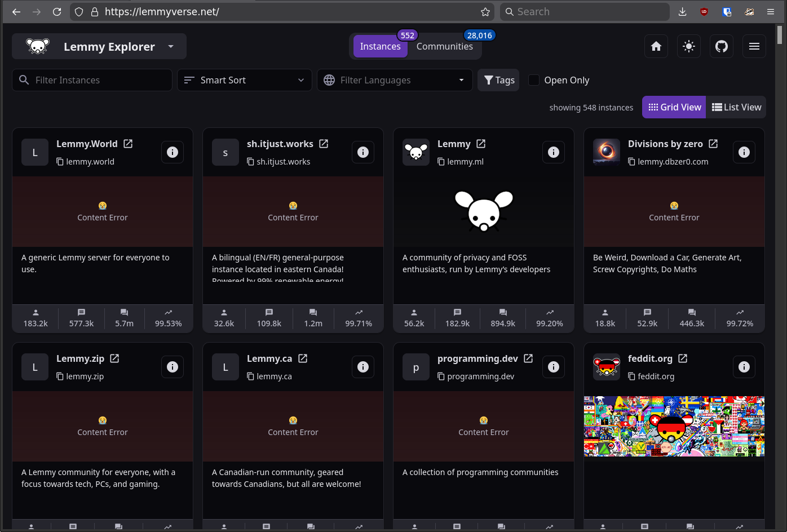Expand the Lemmy Explorer title dropdown
787x532 pixels.
171,46
